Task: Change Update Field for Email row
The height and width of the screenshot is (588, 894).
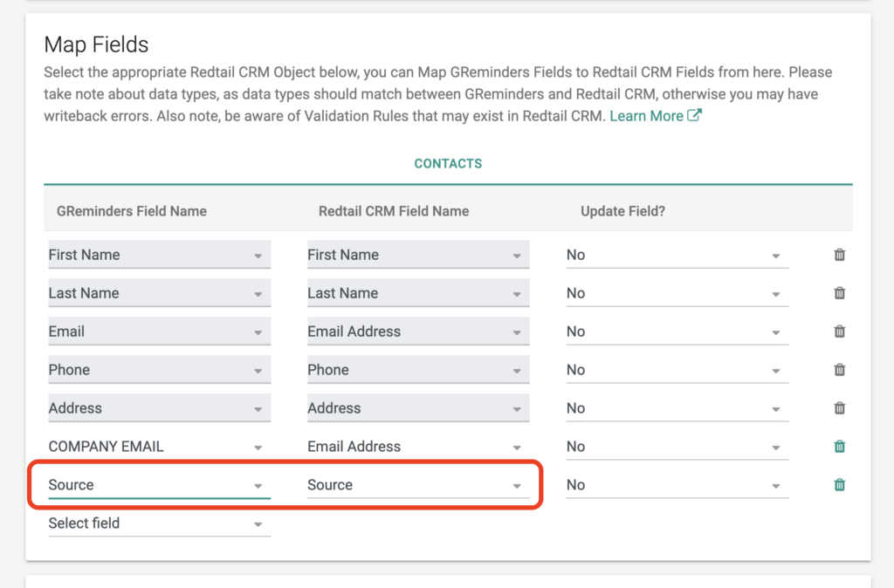Action: pyautogui.click(x=677, y=331)
